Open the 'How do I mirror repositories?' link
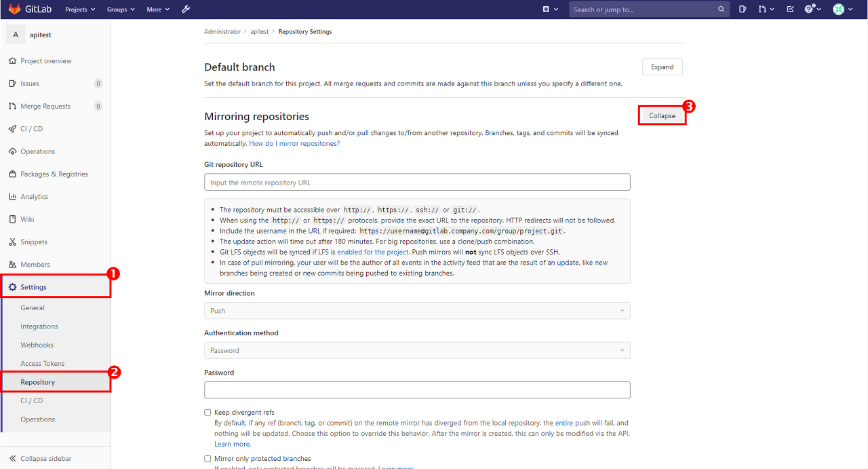 (294, 143)
